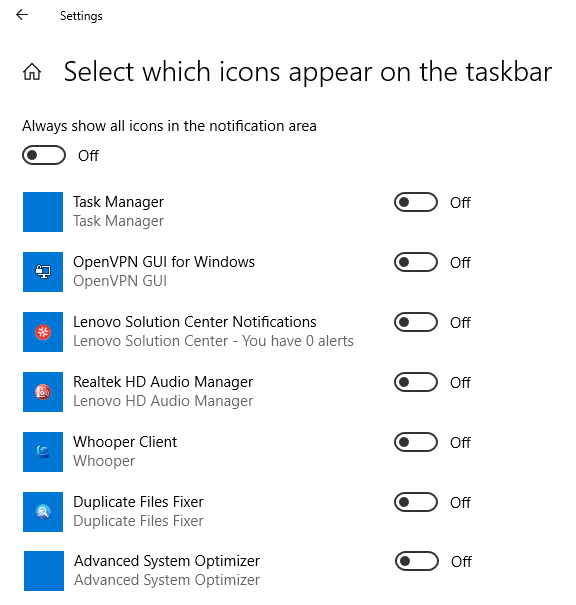Toggle Advanced System Optimizer on
This screenshot has height=605, width=576.
(417, 561)
